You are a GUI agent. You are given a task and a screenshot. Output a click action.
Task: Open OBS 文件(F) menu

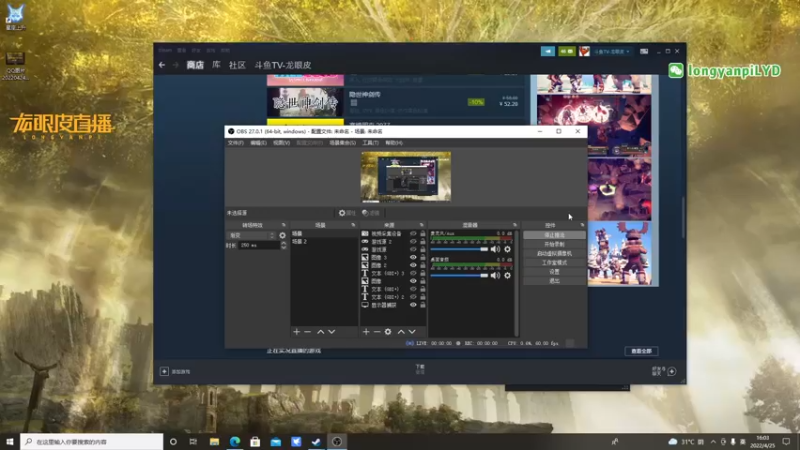coord(236,143)
